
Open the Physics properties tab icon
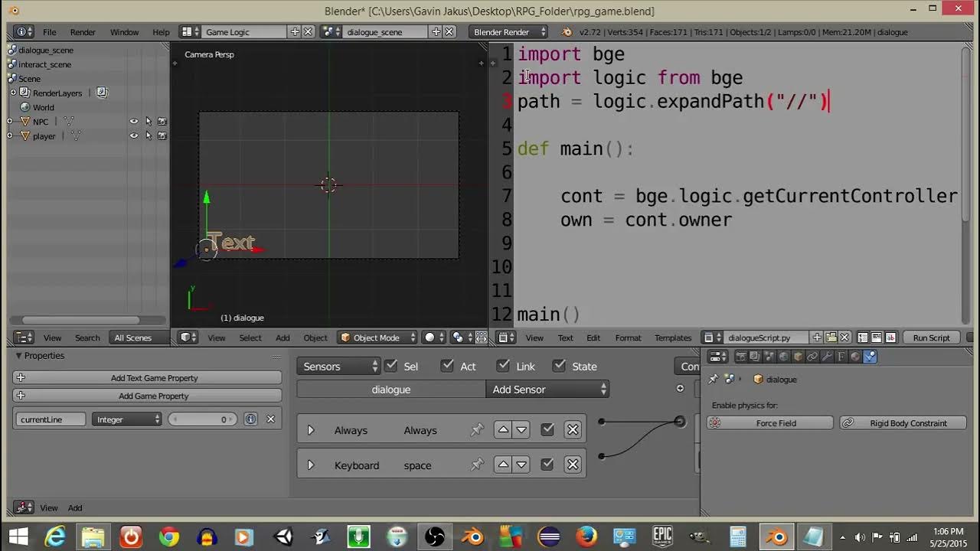870,357
